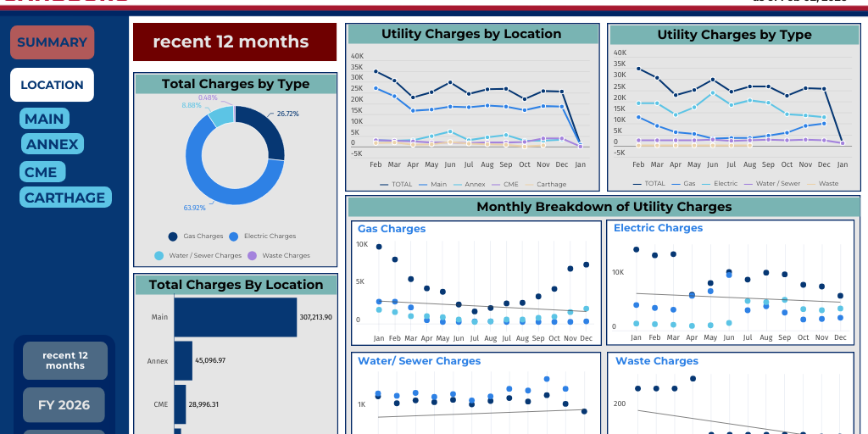Toggle Waste series in type chart legend

(823, 183)
